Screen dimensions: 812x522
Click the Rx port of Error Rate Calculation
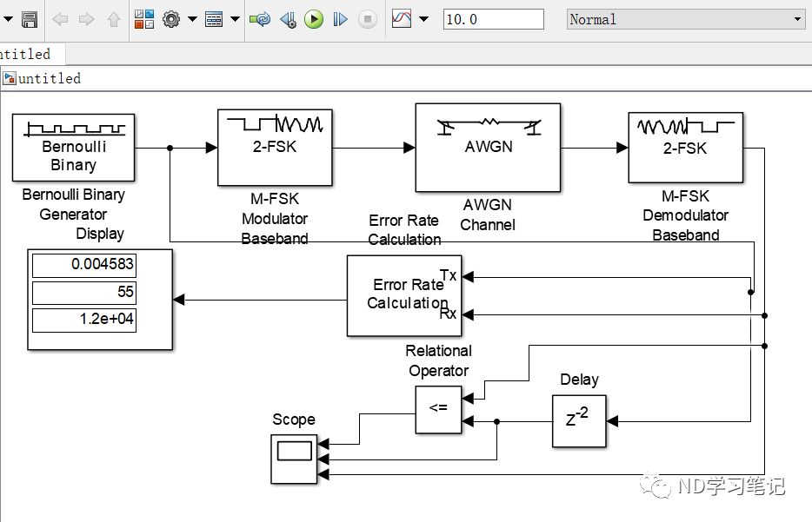449,314
